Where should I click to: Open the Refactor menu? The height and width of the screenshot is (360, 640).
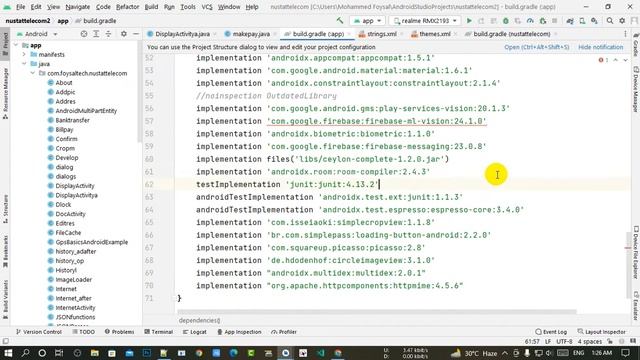pyautogui.click(x=127, y=7)
